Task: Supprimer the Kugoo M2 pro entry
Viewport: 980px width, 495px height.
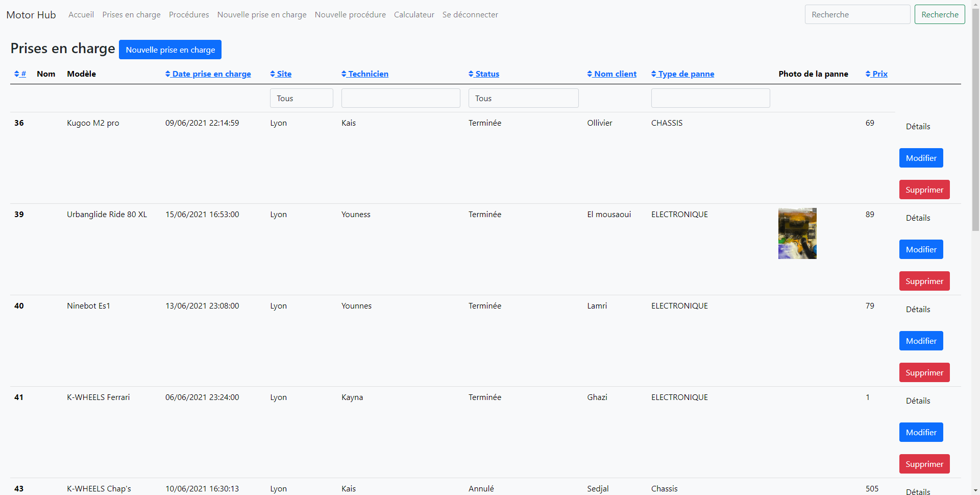Action: 924,190
